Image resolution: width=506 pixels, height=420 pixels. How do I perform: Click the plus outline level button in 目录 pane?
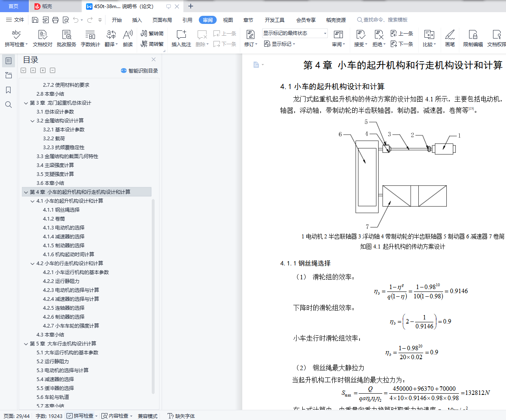(x=43, y=71)
